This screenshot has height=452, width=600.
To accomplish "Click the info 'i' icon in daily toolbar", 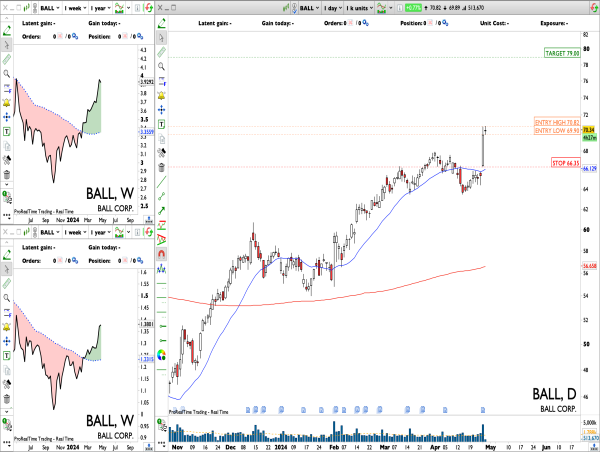I will [x=399, y=8].
